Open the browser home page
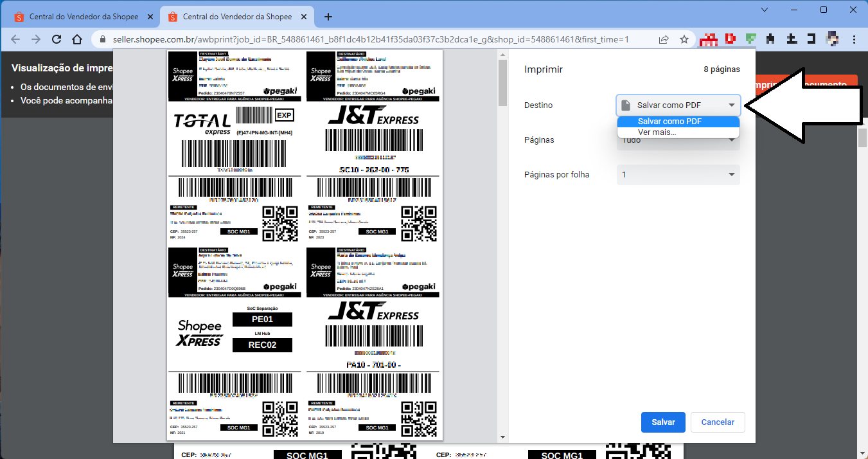Image resolution: width=868 pixels, height=459 pixels. (x=77, y=39)
